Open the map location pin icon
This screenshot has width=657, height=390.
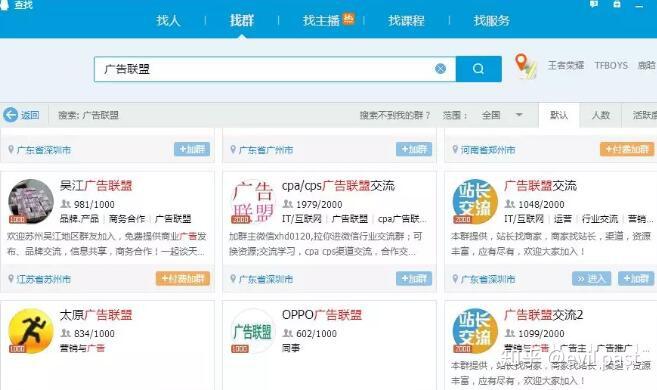pyautogui.click(x=525, y=66)
